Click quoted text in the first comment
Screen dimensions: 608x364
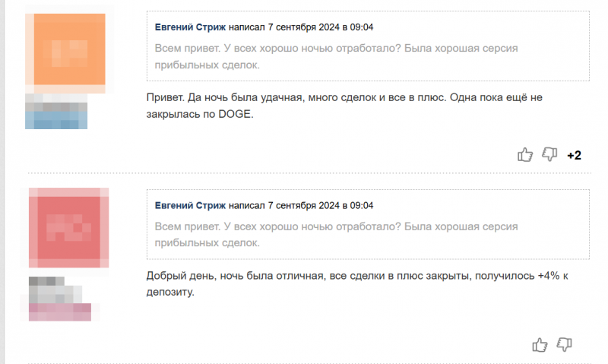coord(336,56)
